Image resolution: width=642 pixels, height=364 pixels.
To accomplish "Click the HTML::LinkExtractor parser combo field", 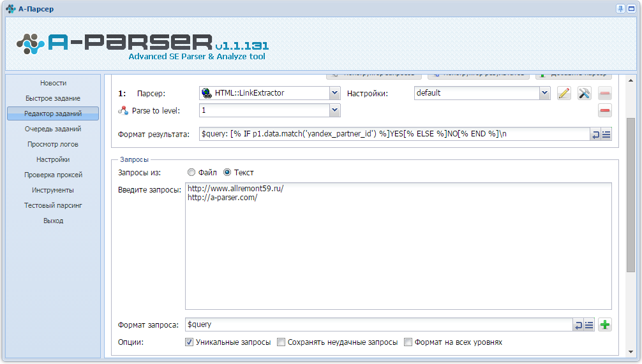I will [264, 93].
